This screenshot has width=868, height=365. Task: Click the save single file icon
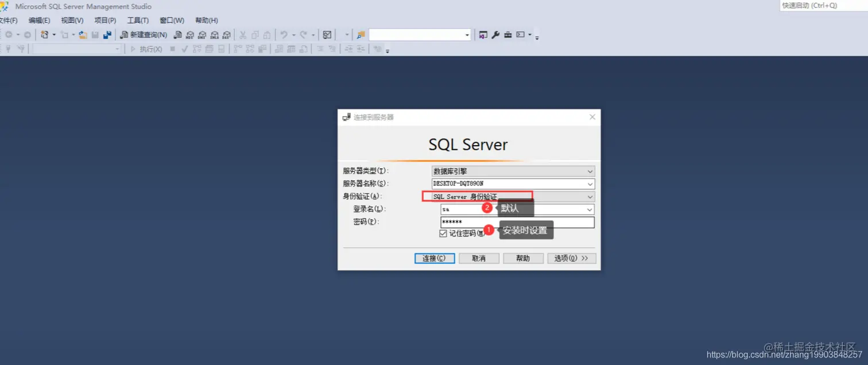(x=95, y=35)
